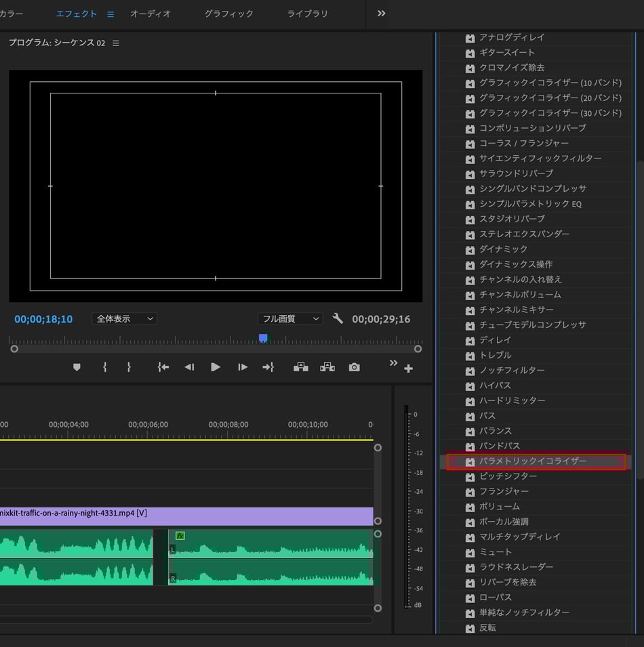
Task: Click the Play button in Program monitor
Action: pos(216,367)
